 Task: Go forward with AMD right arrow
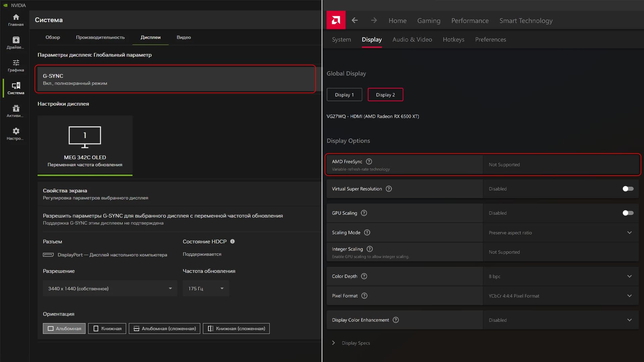pos(374,20)
